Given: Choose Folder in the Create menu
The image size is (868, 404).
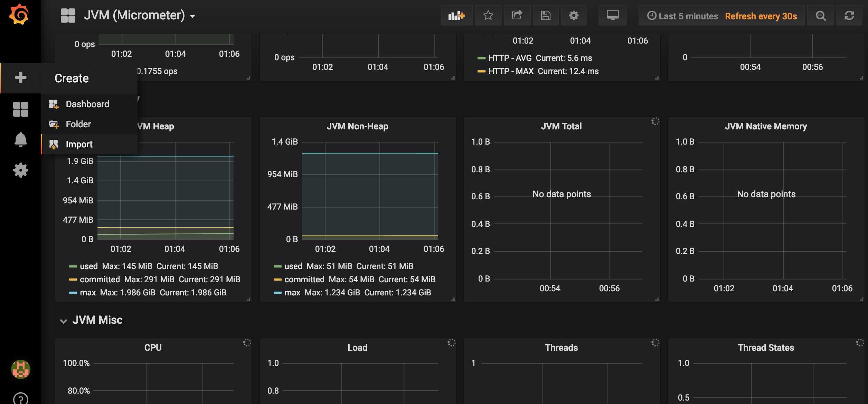Looking at the screenshot, I should click(x=78, y=124).
